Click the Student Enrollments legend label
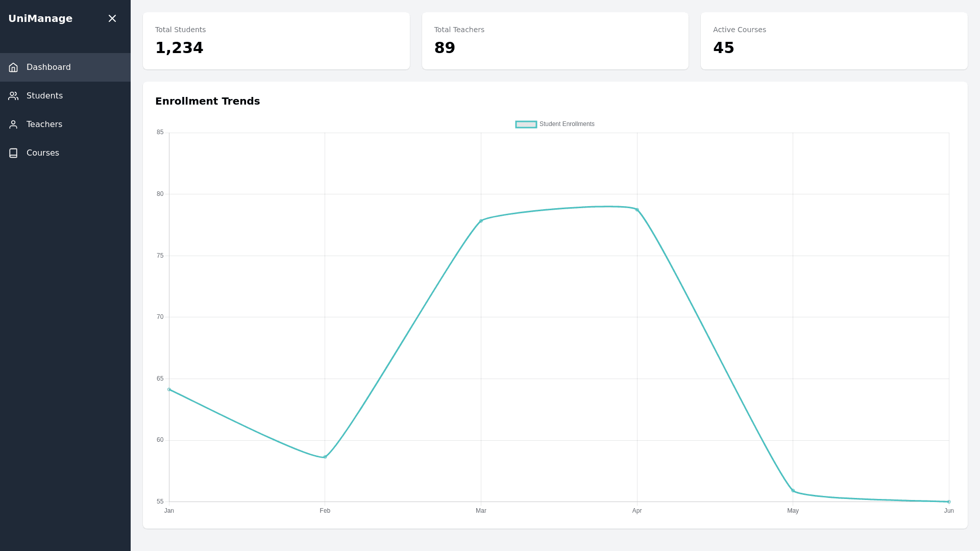980x551 pixels. [x=567, y=124]
